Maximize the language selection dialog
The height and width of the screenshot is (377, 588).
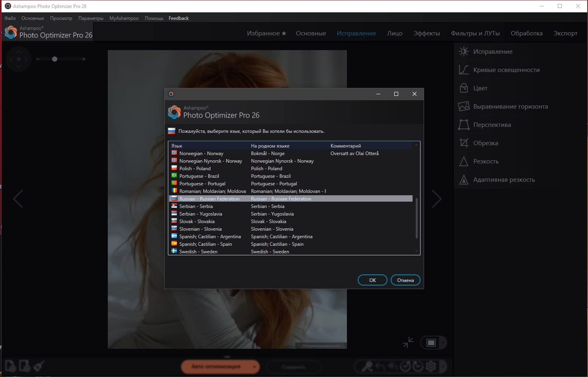pos(396,94)
